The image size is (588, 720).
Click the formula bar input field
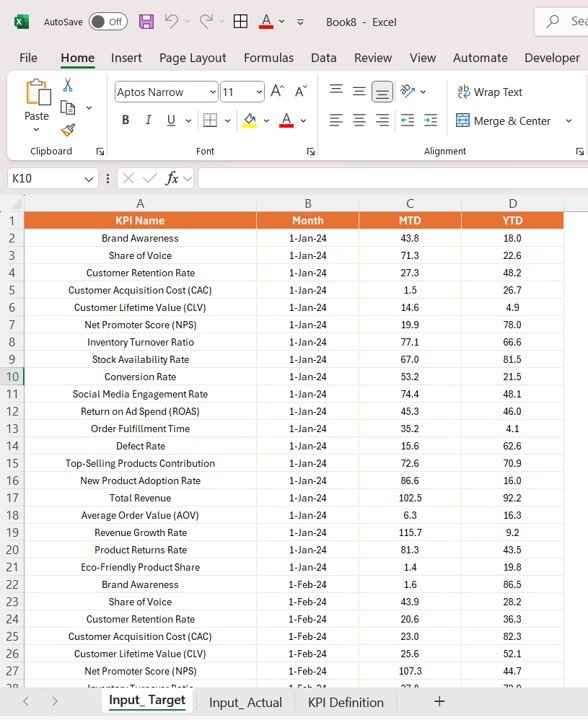tap(393, 178)
